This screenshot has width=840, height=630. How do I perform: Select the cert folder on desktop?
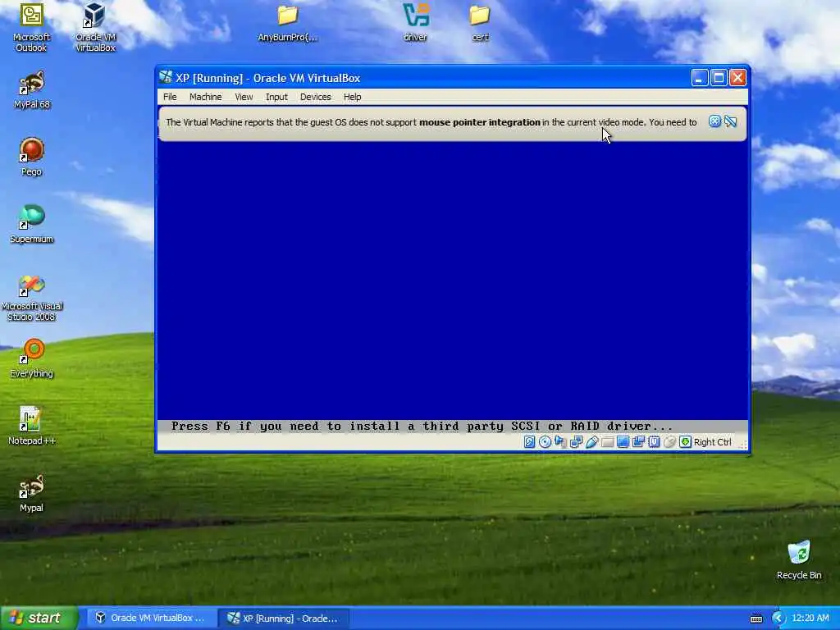480,22
